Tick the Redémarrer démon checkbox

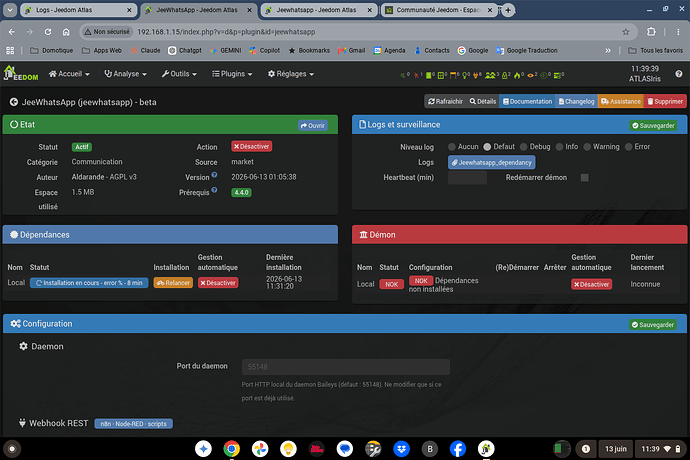[584, 177]
